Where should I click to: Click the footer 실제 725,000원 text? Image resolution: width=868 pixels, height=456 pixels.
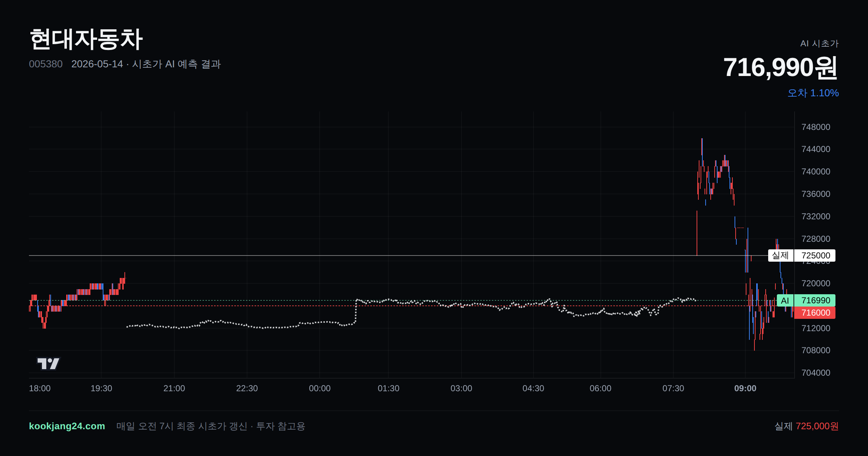[807, 426]
